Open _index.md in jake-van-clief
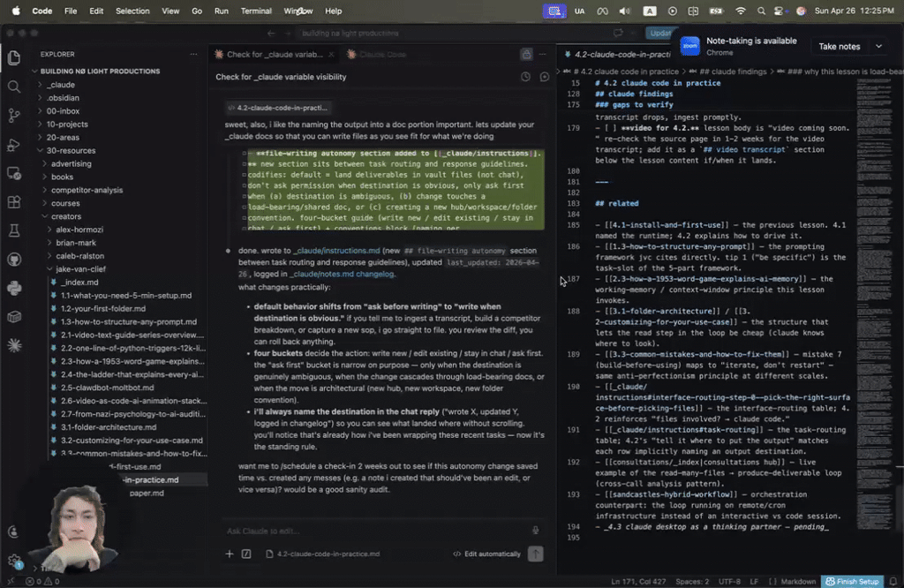 pyautogui.click(x=79, y=282)
